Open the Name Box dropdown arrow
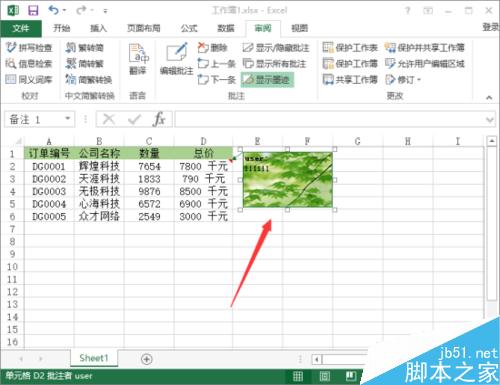Screen dimensions: 500x385 point(68,119)
